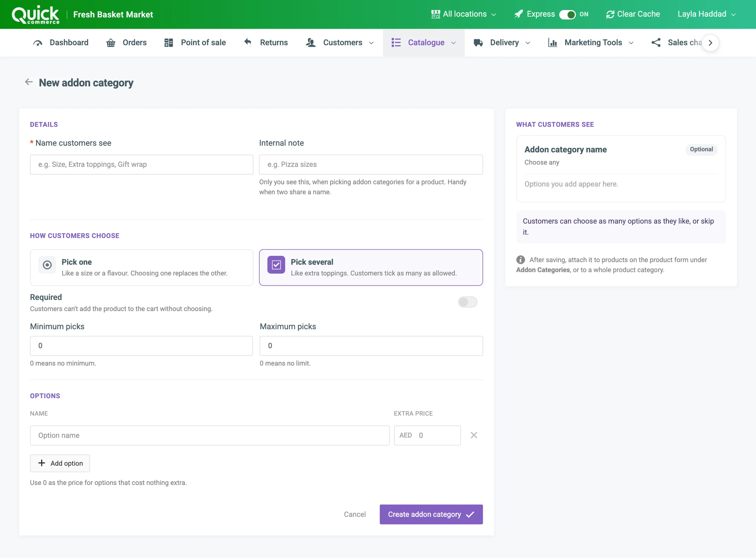Click the Express rocket icon
The width and height of the screenshot is (756, 558).
coord(518,14)
